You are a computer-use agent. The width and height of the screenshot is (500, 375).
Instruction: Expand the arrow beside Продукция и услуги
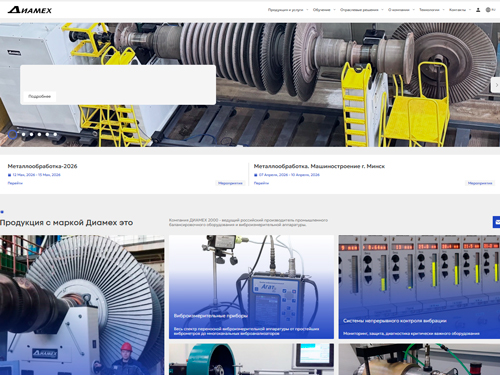[x=307, y=10]
